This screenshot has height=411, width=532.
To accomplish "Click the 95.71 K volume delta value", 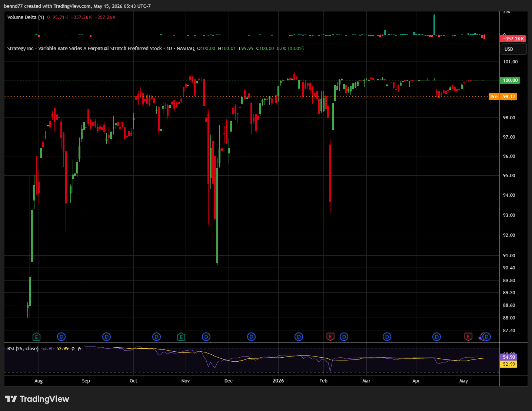I will (x=60, y=17).
